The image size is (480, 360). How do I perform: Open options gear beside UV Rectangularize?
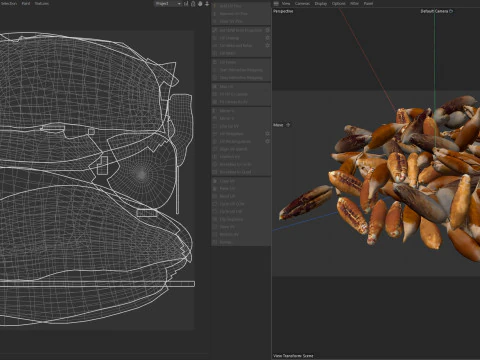tap(267, 141)
